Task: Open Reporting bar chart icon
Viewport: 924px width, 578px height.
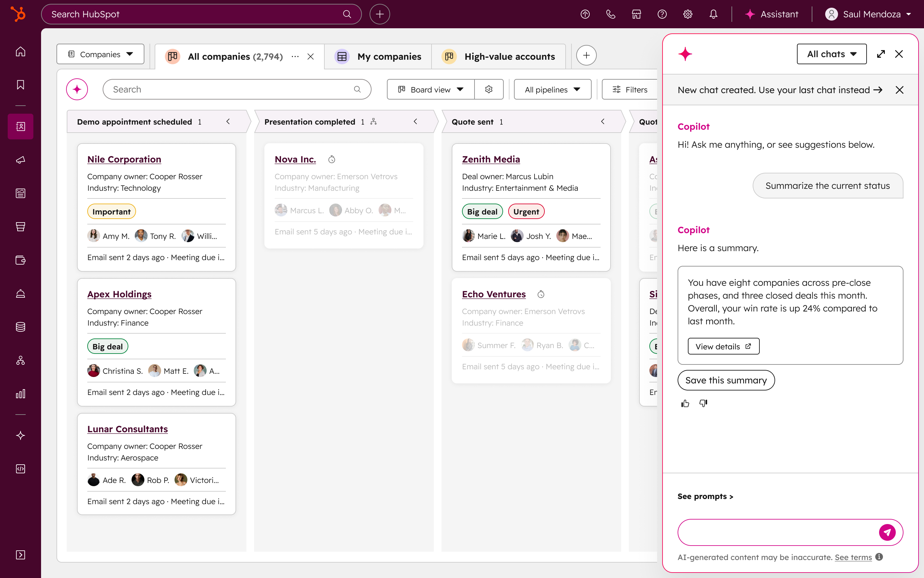Action: (x=21, y=394)
